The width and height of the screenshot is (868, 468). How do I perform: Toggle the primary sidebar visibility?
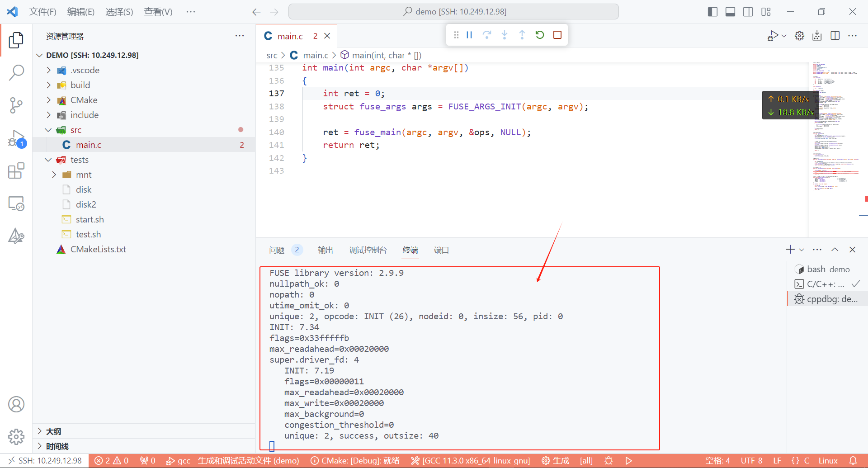point(712,12)
